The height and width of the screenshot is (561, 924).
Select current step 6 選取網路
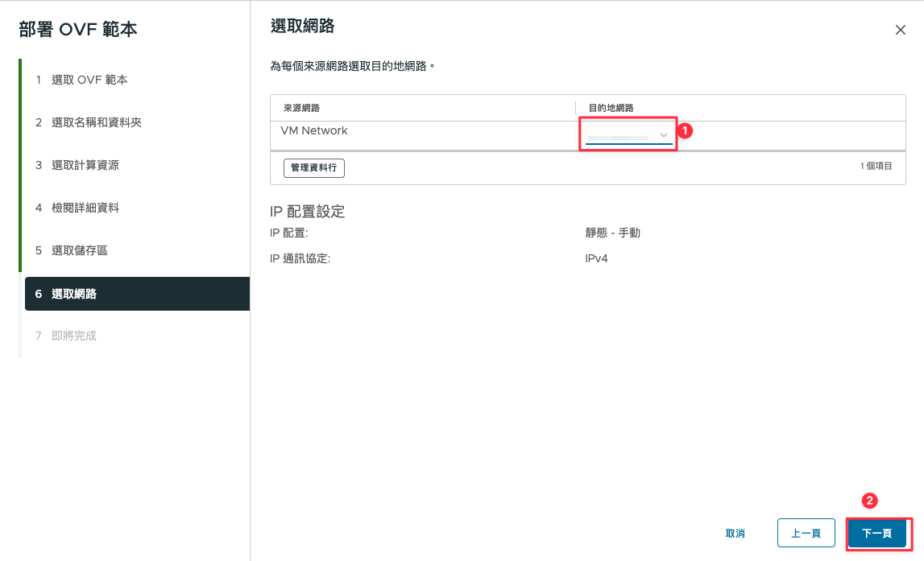(x=137, y=294)
